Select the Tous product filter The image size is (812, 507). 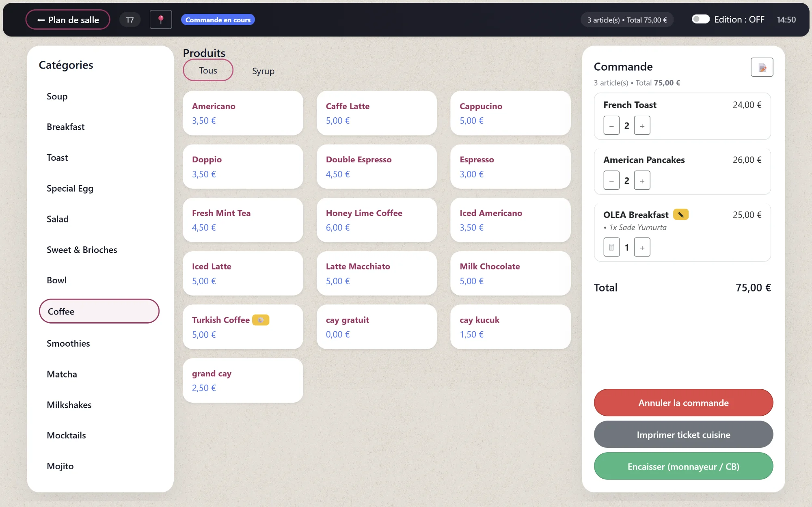pyautogui.click(x=208, y=70)
